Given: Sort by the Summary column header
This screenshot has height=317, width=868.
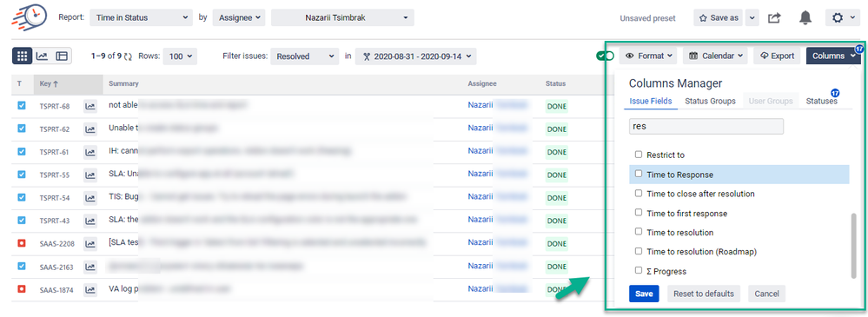Looking at the screenshot, I should coord(123,83).
